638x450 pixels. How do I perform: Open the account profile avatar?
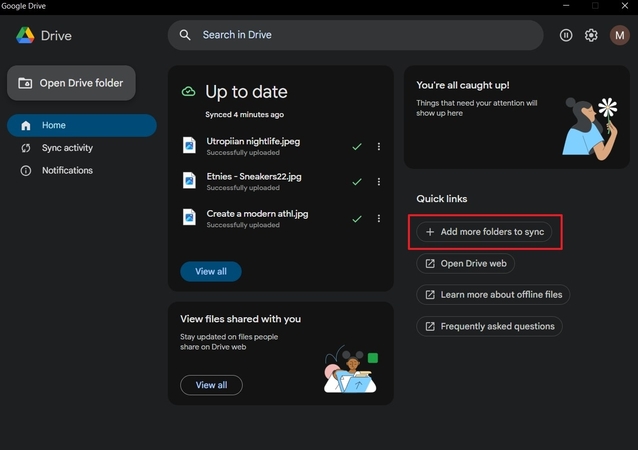coord(619,35)
